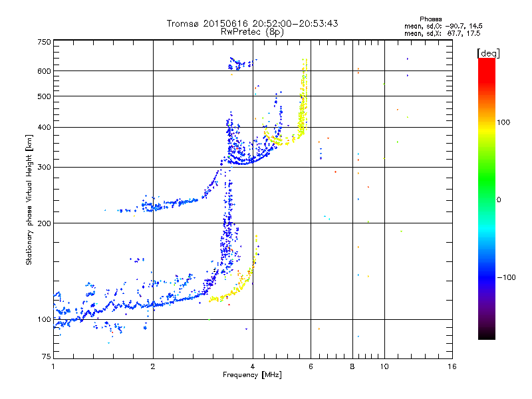
Task: Click the 10 tick label on frequency axis
Action: (x=384, y=366)
